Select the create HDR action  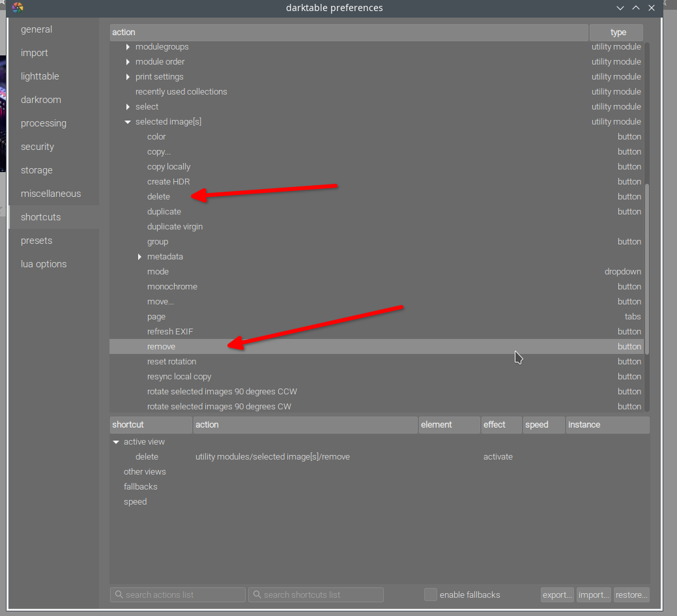tap(168, 181)
